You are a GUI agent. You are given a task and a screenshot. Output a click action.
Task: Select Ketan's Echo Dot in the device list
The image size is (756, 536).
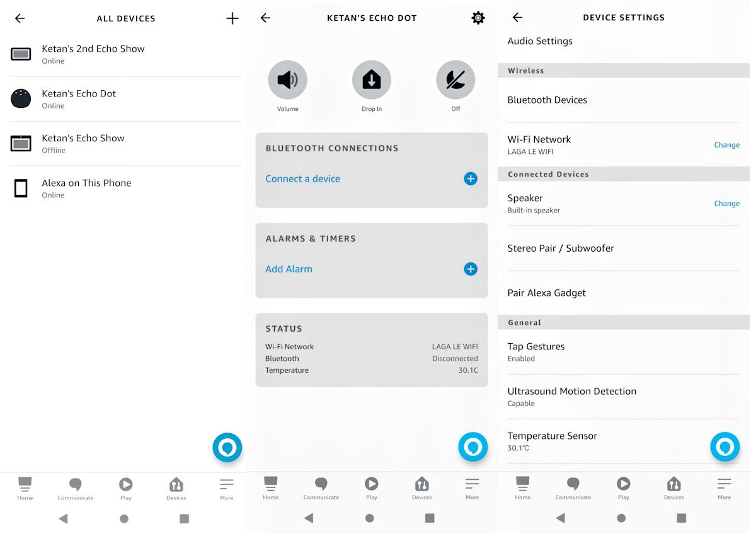click(x=126, y=99)
